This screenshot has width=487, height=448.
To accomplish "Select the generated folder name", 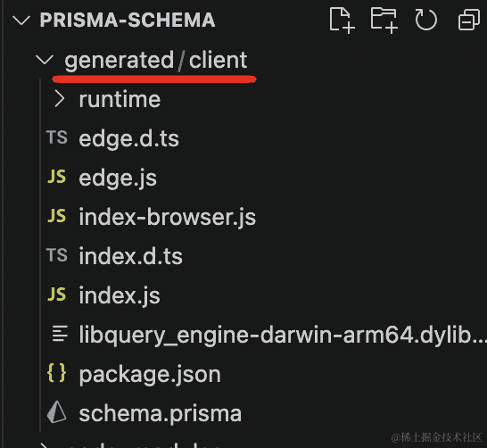I will [x=120, y=61].
